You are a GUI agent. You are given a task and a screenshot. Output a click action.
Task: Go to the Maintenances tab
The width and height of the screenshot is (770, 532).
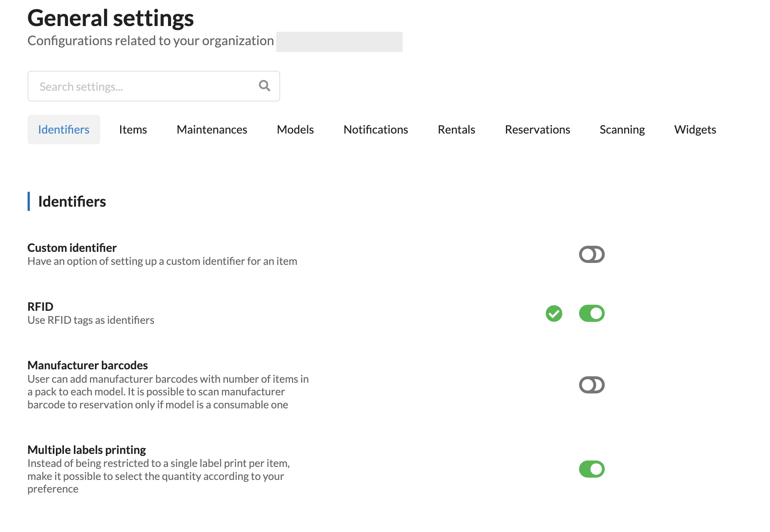[x=212, y=130]
